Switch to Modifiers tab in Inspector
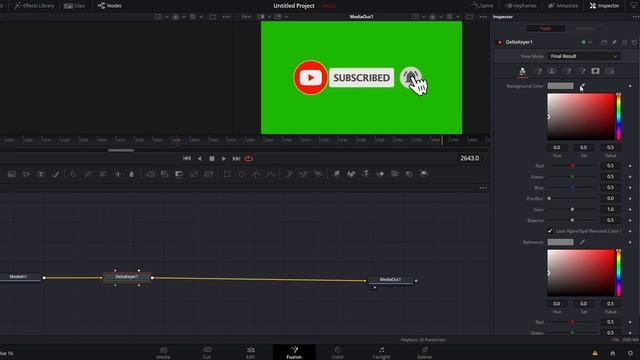640x360 pixels. [x=586, y=28]
